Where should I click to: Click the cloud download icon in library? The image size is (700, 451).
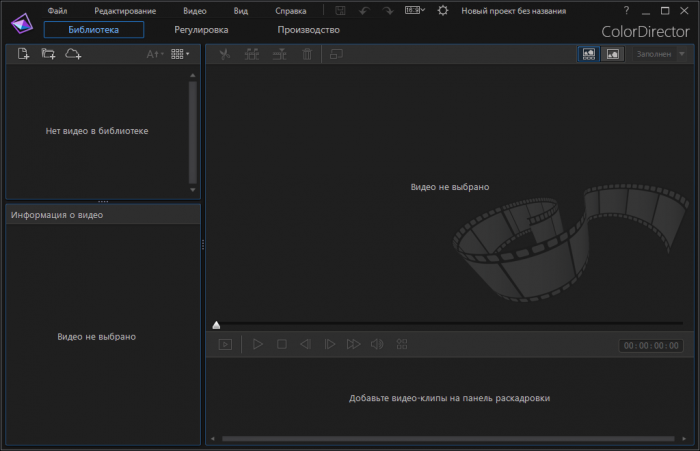click(x=72, y=54)
